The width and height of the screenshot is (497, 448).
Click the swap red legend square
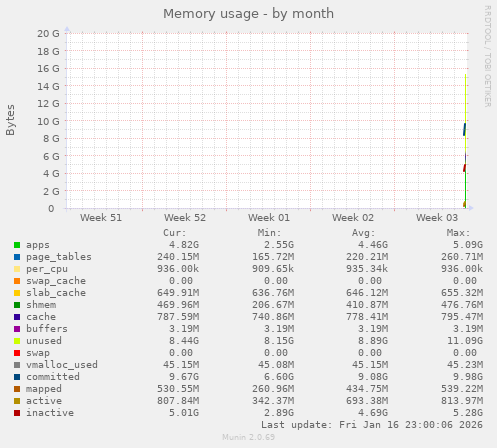tap(17, 353)
